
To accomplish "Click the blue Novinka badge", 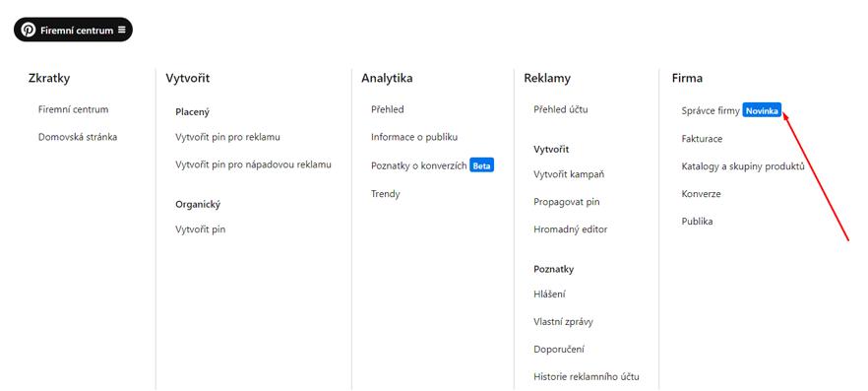I will point(762,110).
